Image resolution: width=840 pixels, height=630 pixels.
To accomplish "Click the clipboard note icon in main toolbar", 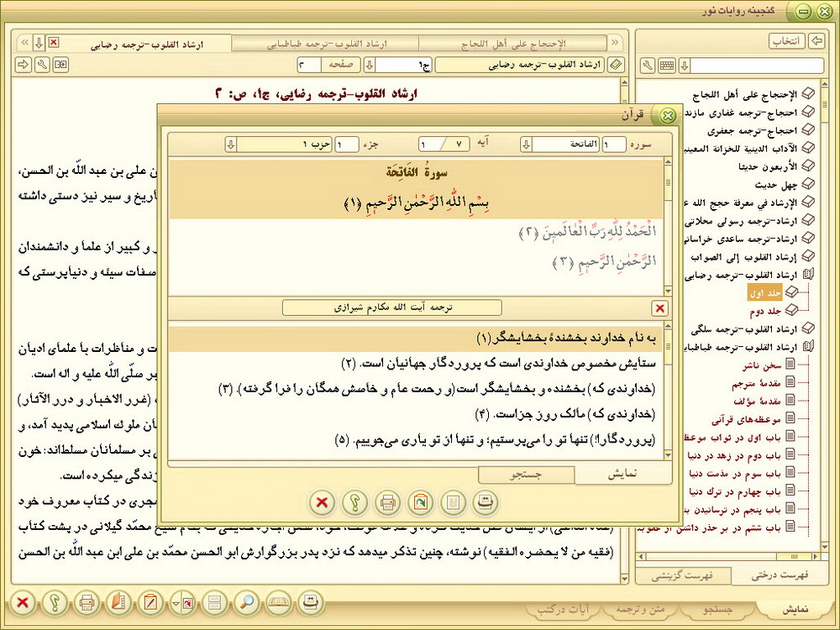I will (x=150, y=602).
